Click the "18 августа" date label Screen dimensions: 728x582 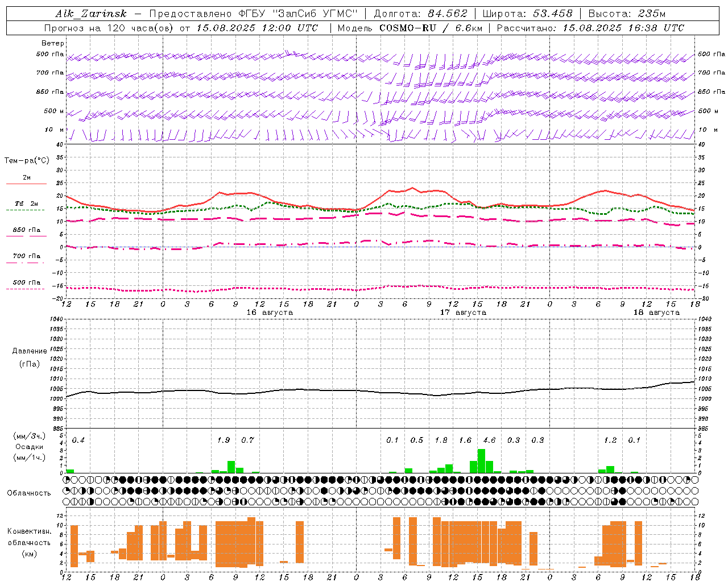pos(656,313)
